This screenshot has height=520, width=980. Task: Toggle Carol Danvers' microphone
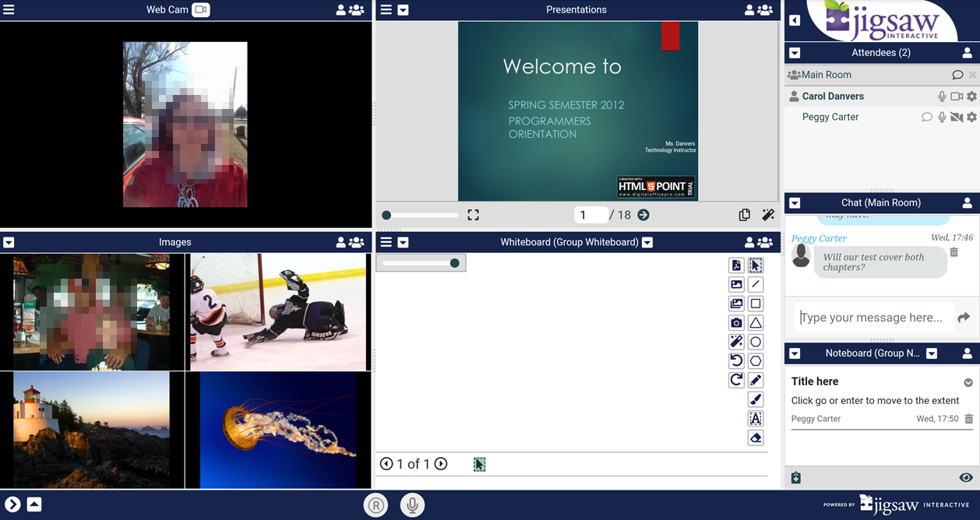[x=942, y=97]
